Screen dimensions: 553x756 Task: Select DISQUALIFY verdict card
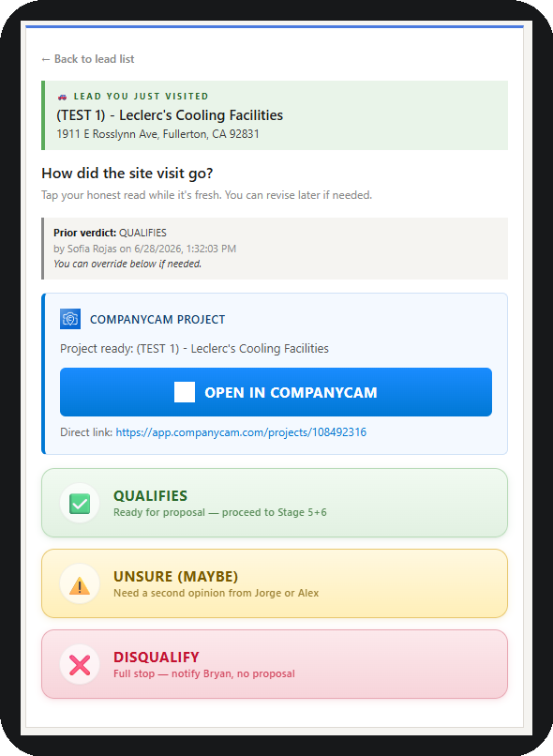[x=275, y=664]
